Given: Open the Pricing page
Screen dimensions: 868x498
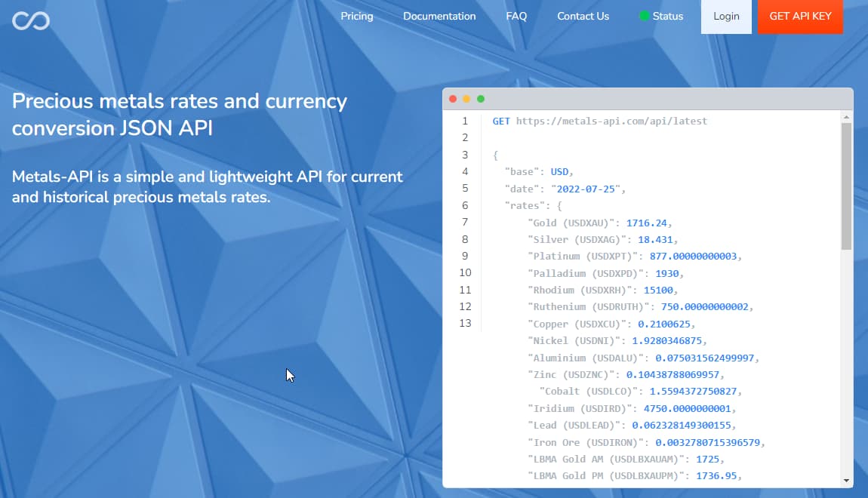Looking at the screenshot, I should (x=356, y=16).
